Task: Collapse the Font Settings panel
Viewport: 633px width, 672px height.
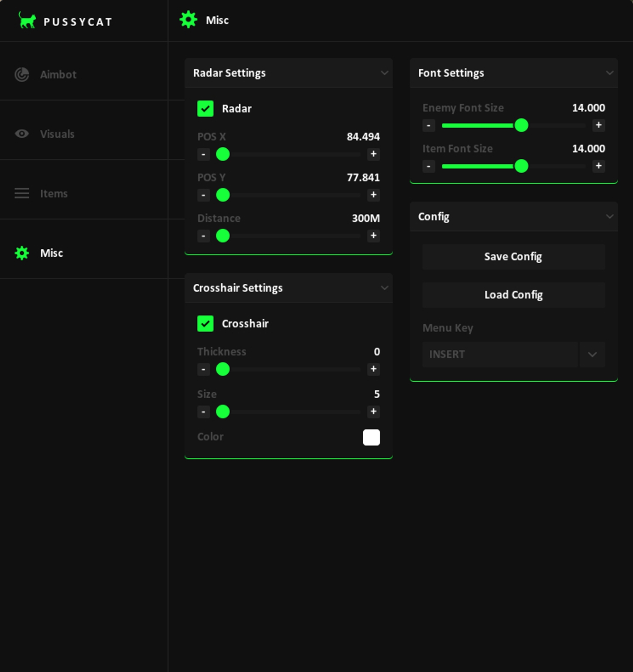Action: tap(610, 73)
